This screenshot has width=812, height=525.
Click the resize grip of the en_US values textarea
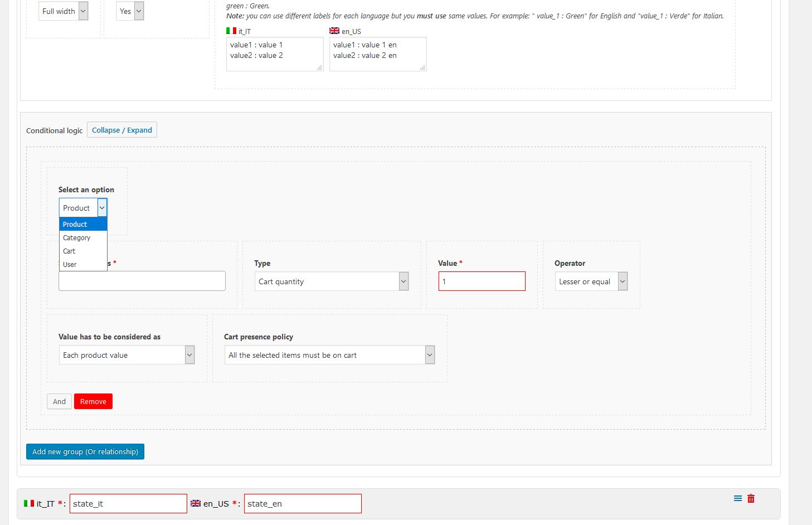point(422,67)
